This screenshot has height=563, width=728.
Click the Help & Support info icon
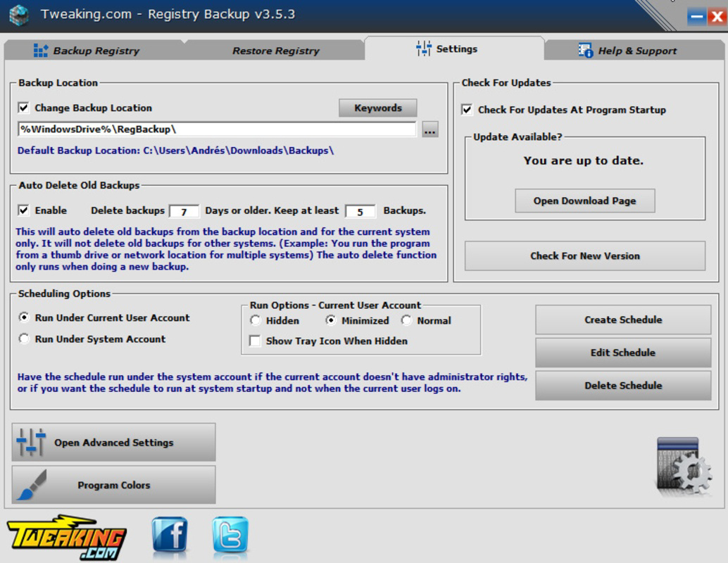(x=586, y=50)
